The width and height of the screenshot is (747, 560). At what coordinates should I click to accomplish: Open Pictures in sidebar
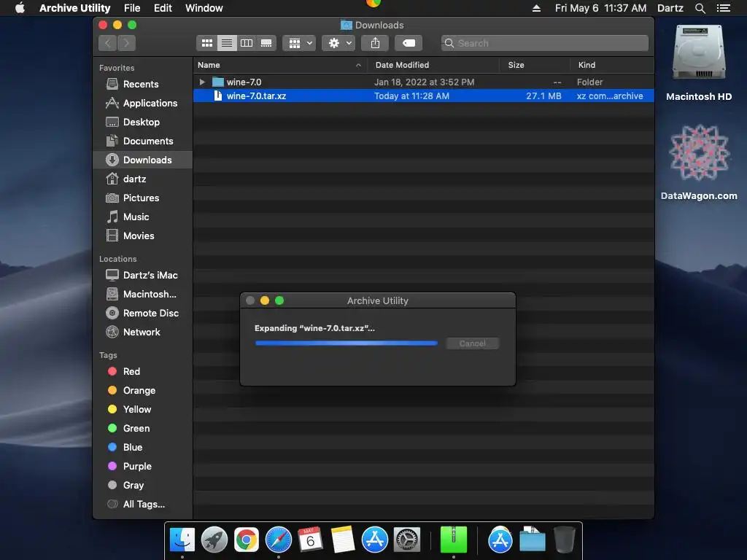(141, 198)
